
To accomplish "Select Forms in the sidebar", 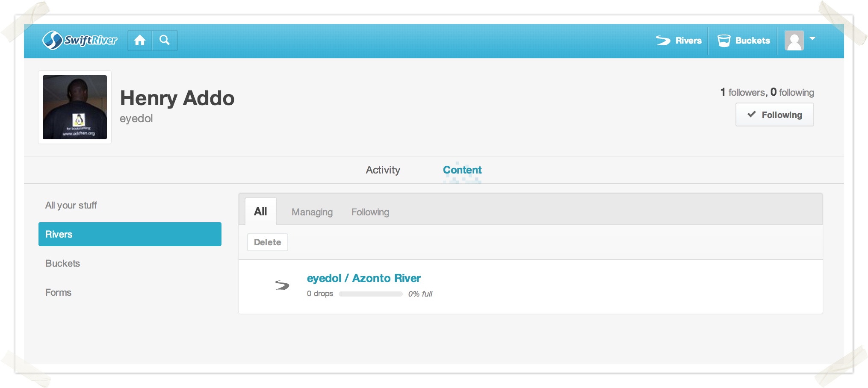I will (58, 292).
